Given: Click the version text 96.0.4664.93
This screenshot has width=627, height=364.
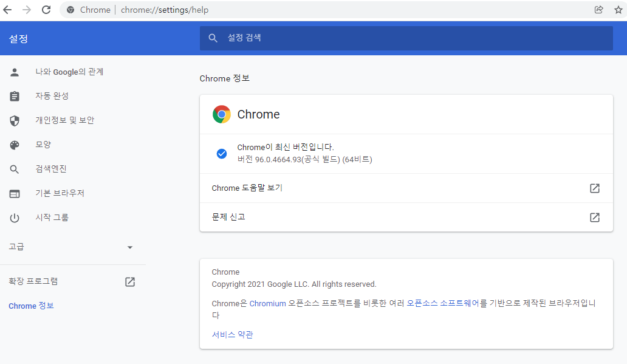Looking at the screenshot, I should (278, 160).
